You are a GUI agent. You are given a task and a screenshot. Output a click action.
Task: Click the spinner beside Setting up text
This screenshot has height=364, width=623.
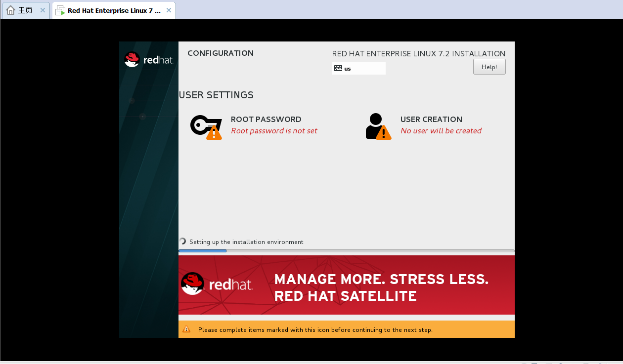click(x=182, y=242)
